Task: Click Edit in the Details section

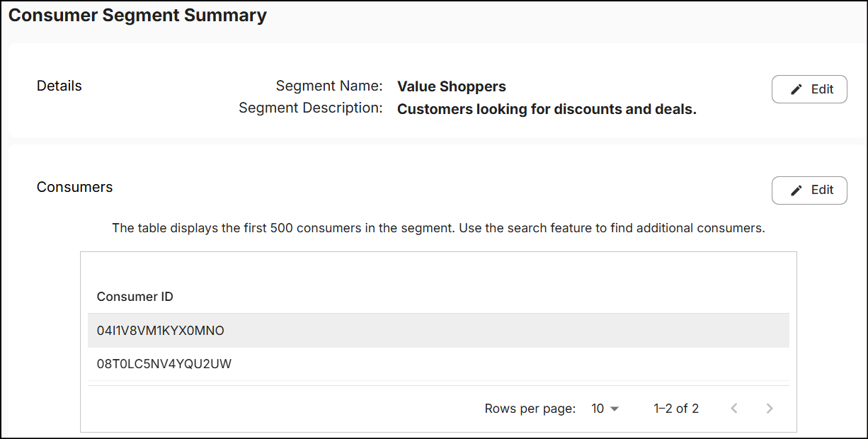Action: pos(809,89)
